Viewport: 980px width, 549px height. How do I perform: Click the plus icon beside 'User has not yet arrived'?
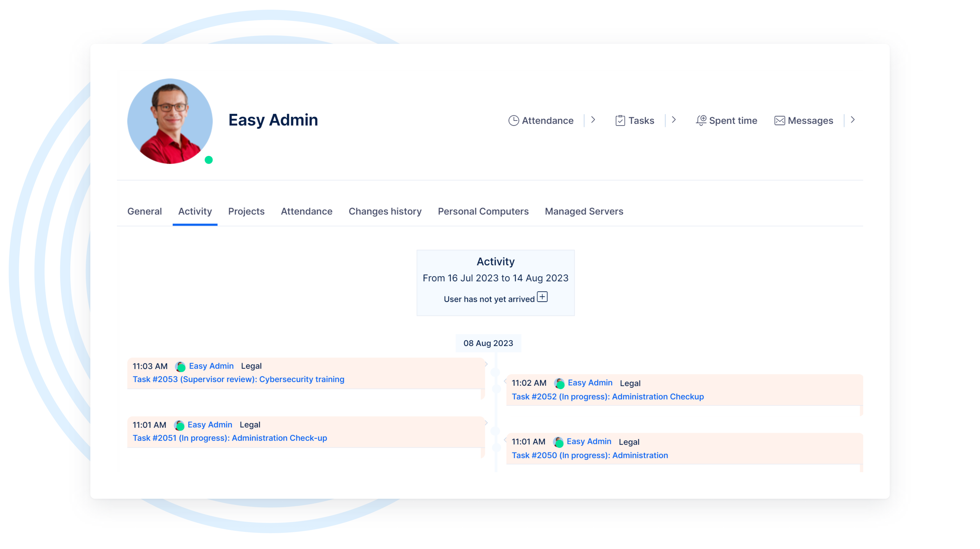[542, 297]
